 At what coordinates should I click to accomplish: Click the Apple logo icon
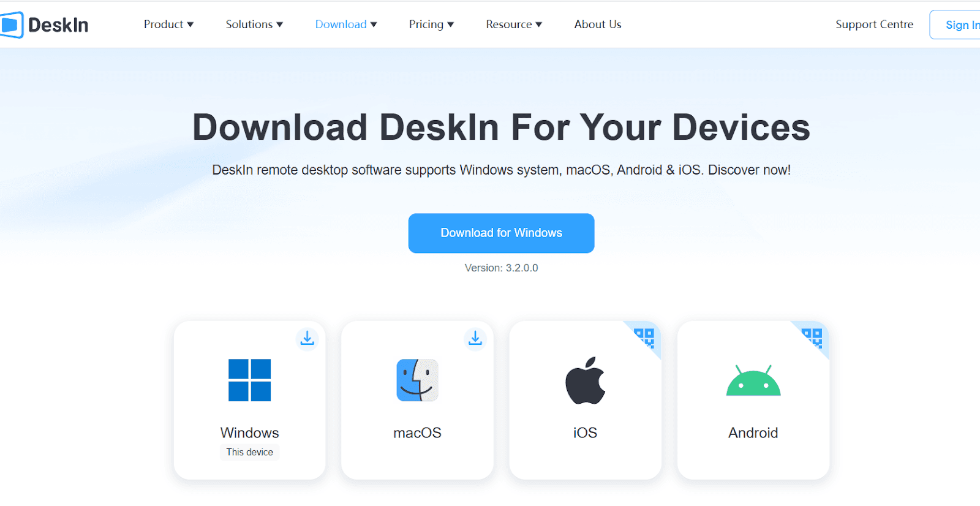586,380
